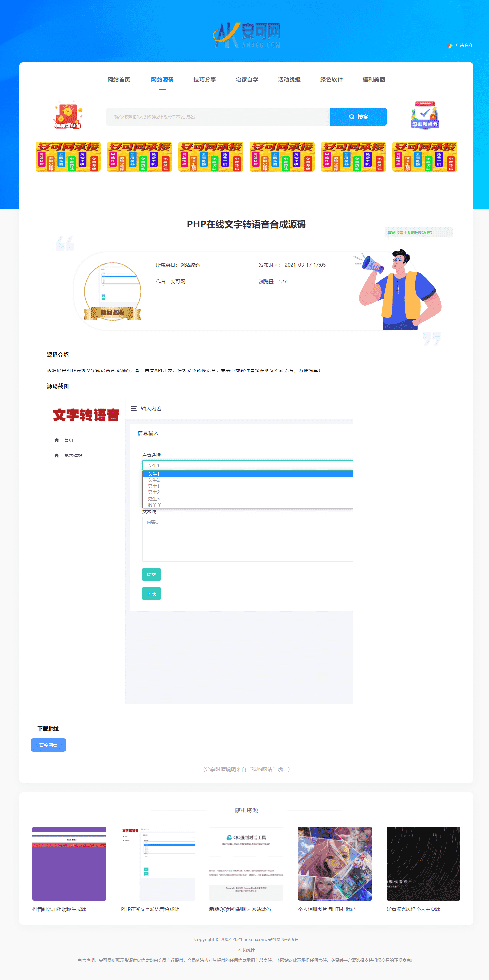Open the 好看流光风格个人主页源 thumbnail
Viewport: 489px width, 980px height.
(423, 863)
